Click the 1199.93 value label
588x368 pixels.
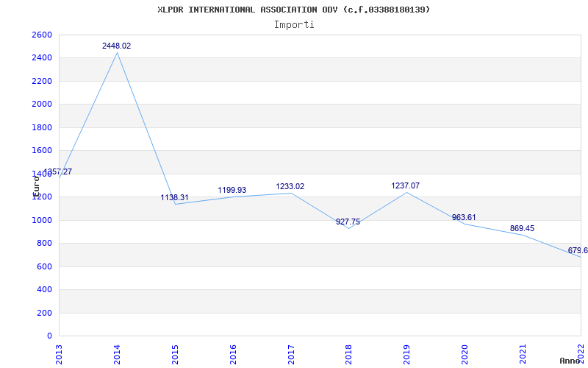[x=232, y=190]
